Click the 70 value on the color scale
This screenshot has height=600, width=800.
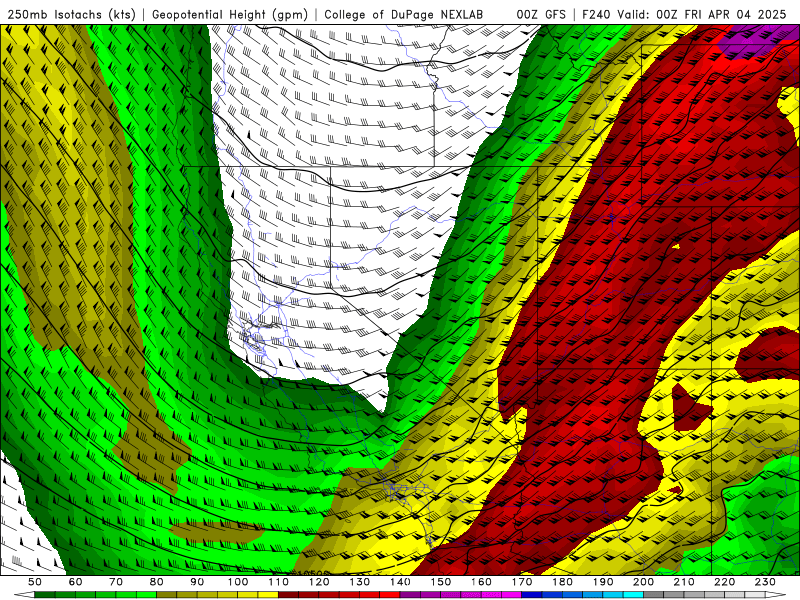pyautogui.click(x=116, y=582)
